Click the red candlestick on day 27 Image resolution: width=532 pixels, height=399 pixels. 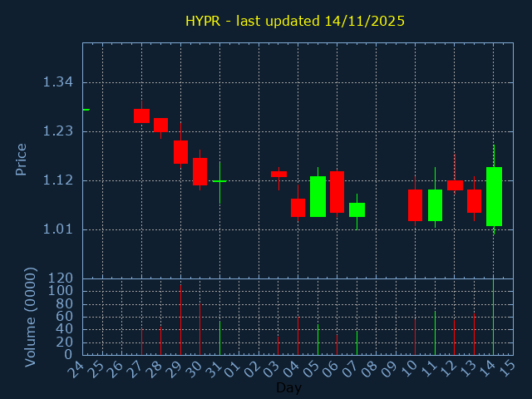click(x=141, y=116)
